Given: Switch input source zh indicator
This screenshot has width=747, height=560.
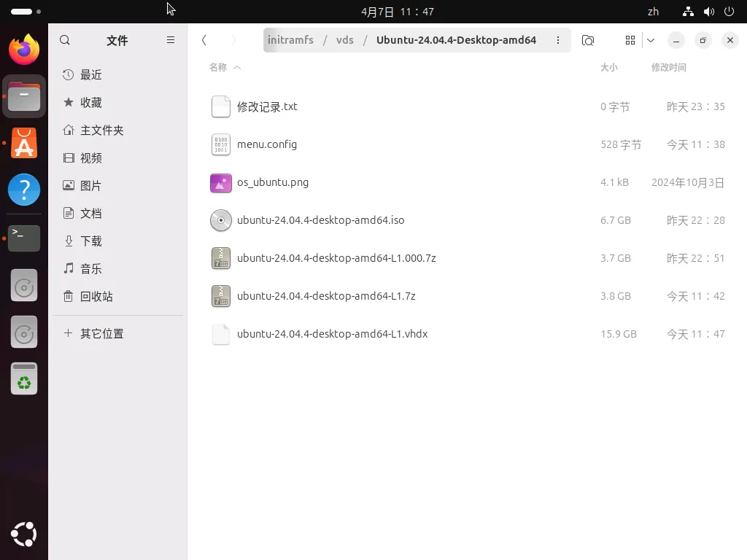Looking at the screenshot, I should point(653,12).
